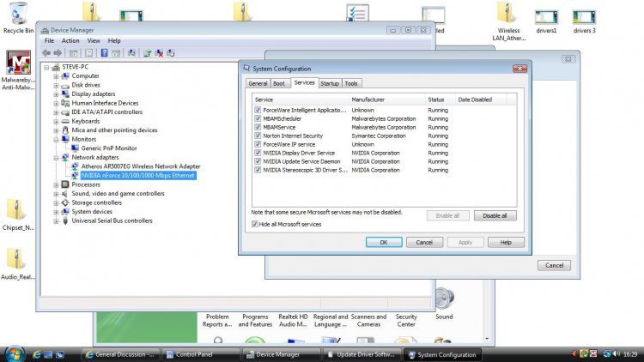Switch to the Boot tab

[279, 83]
